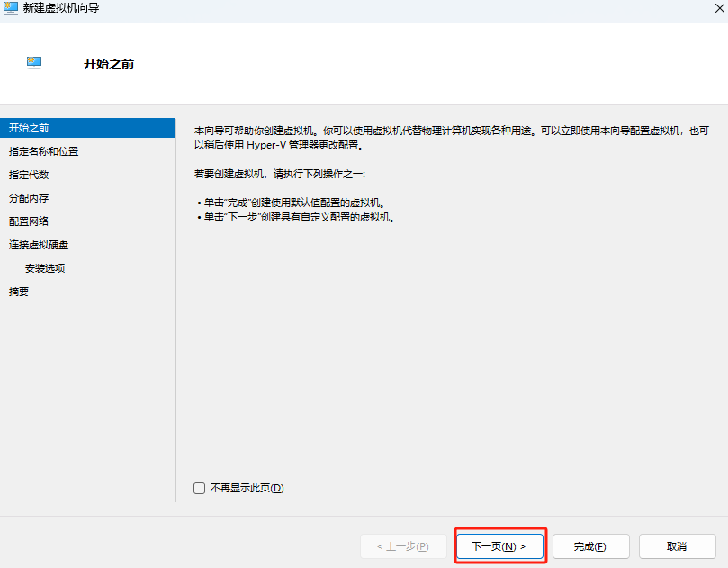
Task: Go to 指定名称和位置 step
Action: pyautogui.click(x=43, y=151)
